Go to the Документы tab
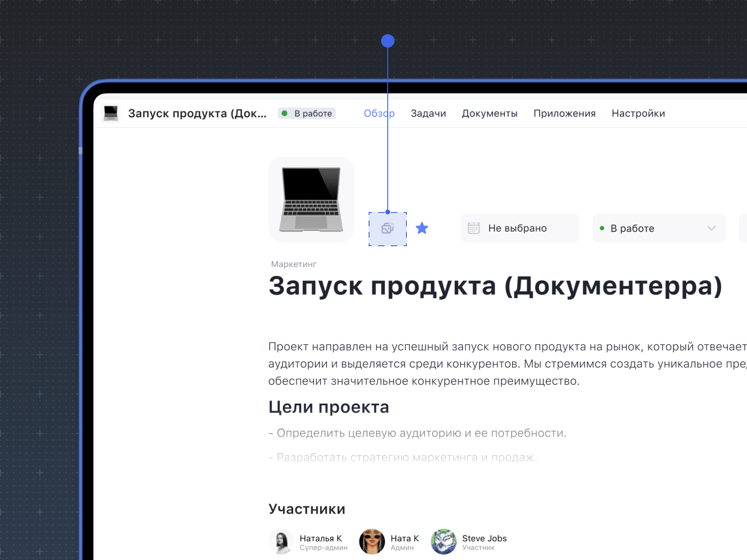The height and width of the screenshot is (560, 747). pos(489,113)
